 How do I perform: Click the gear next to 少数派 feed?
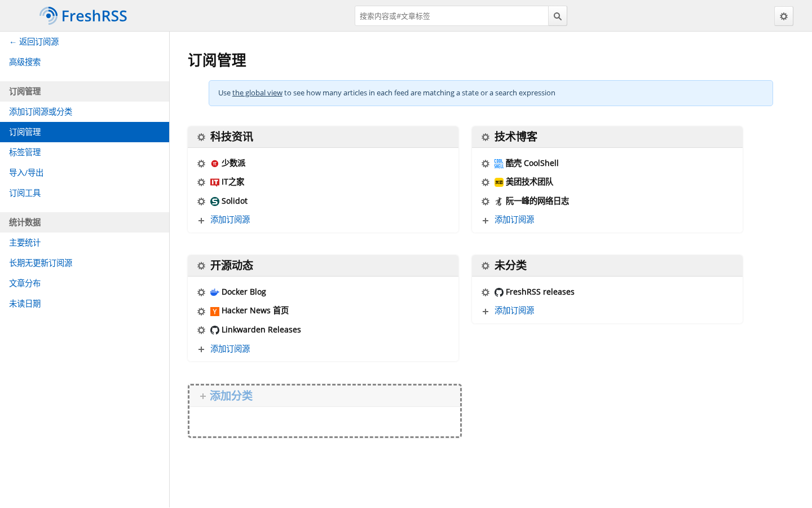pos(201,164)
